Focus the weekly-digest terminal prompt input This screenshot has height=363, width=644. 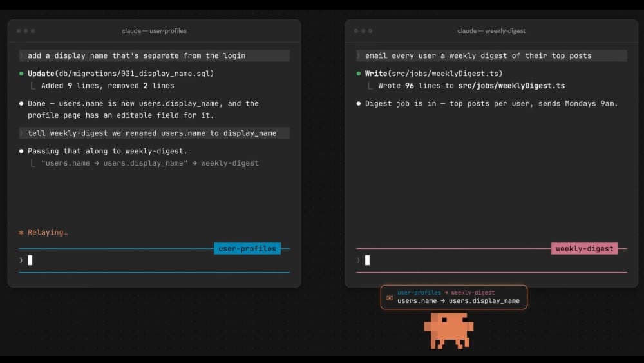point(491,260)
